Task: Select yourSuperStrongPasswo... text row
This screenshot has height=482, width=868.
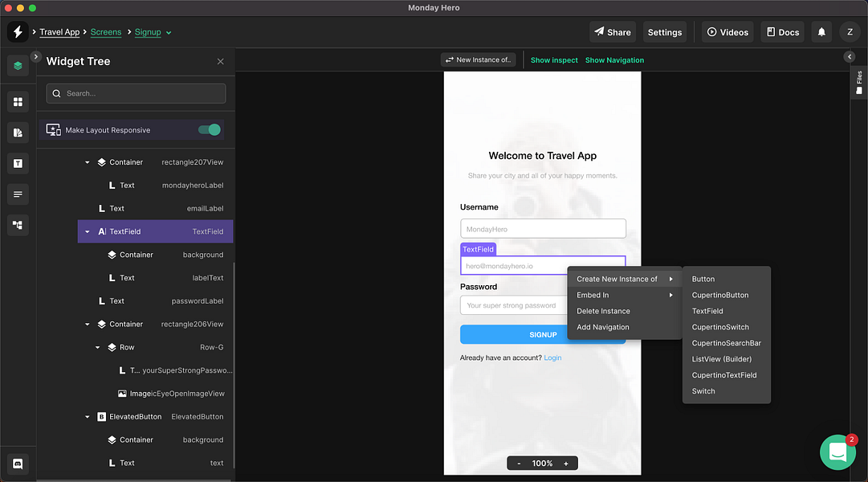Action: tap(156, 370)
